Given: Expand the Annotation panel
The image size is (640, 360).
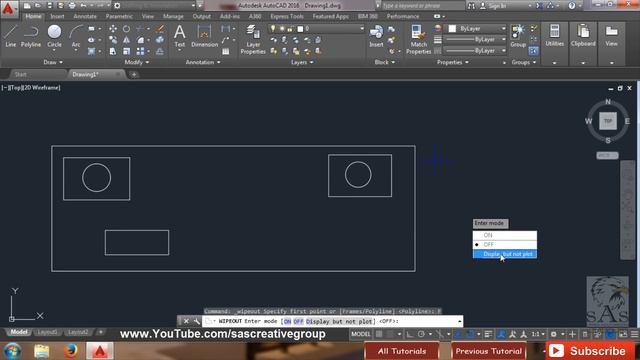Looking at the screenshot, I should point(203,62).
